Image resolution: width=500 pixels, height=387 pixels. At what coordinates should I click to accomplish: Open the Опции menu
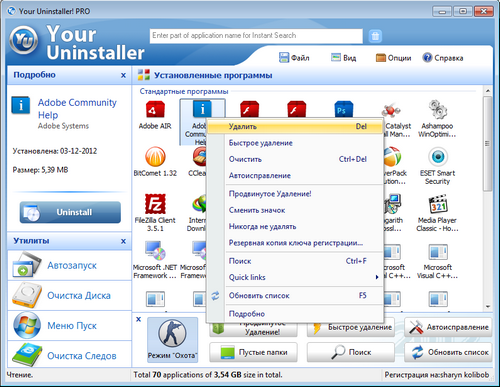point(394,58)
